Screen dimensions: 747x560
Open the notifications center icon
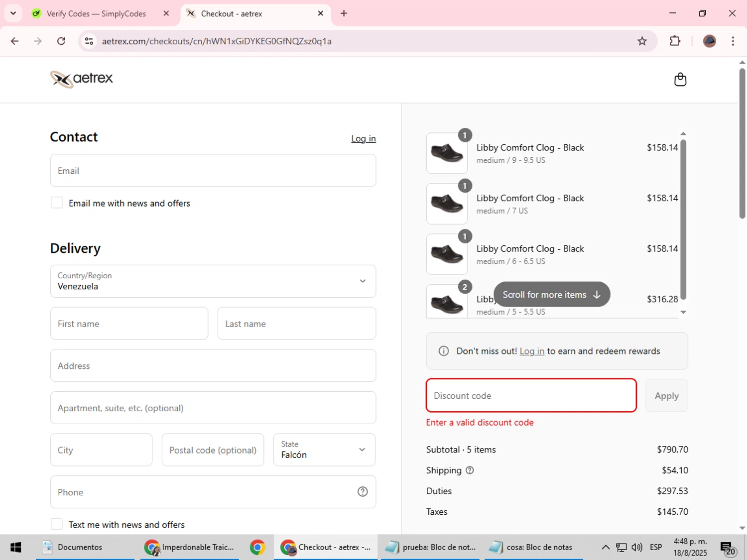(x=728, y=548)
